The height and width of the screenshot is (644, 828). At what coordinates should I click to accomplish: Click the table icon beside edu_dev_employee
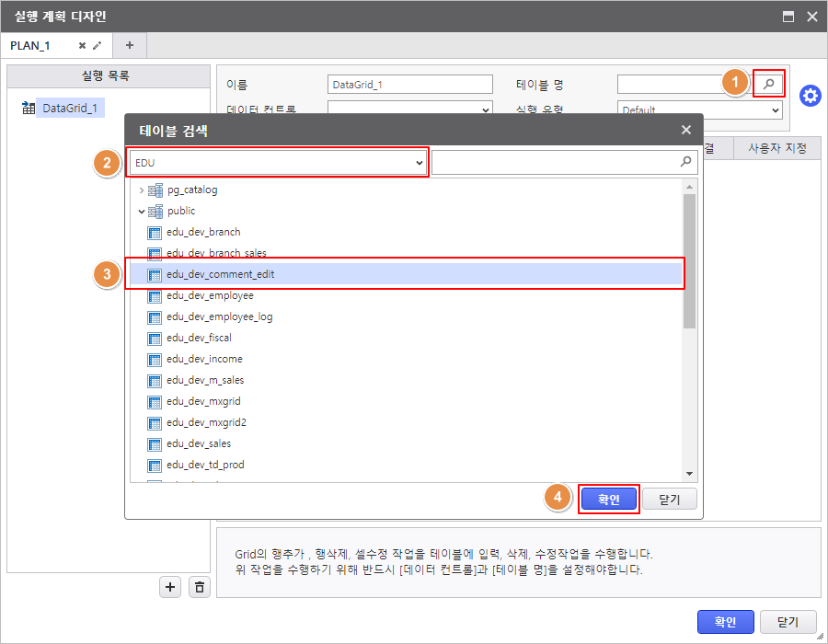pyautogui.click(x=155, y=296)
